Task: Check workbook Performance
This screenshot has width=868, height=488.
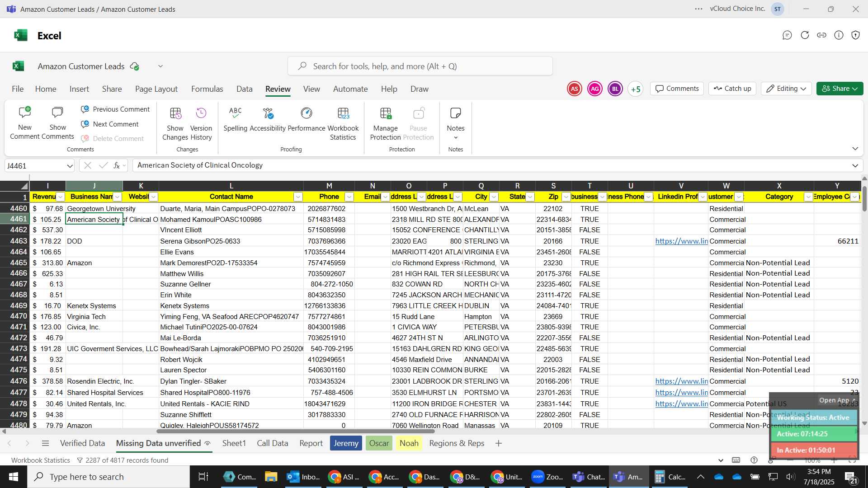Action: pyautogui.click(x=307, y=120)
